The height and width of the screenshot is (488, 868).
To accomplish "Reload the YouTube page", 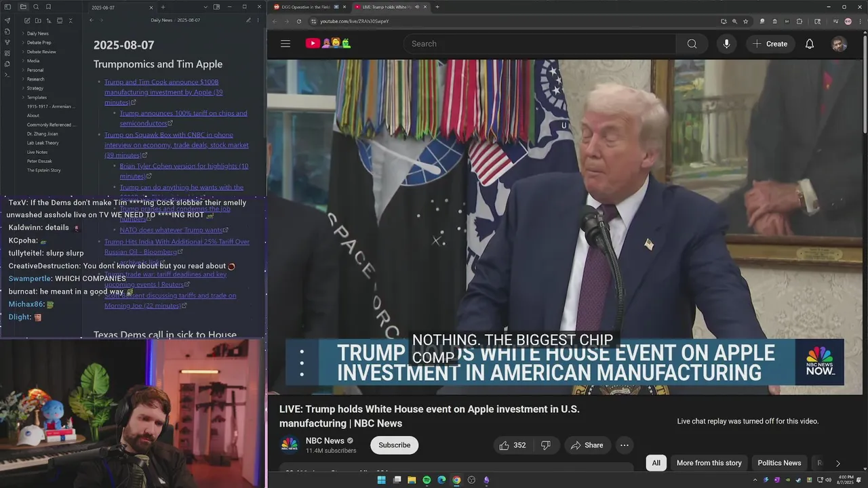I will pyautogui.click(x=299, y=21).
